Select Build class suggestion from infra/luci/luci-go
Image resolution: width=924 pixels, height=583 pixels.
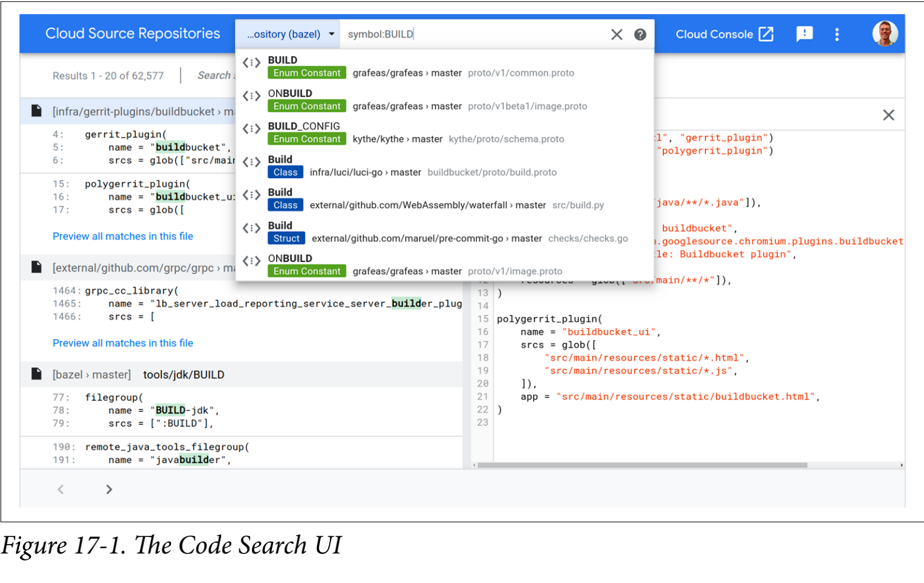click(445, 166)
